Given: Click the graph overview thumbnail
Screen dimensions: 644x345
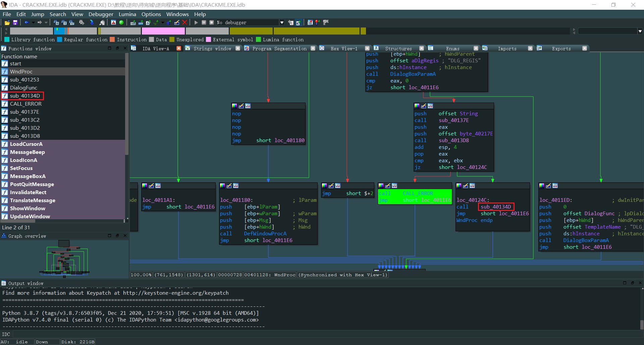Looking at the screenshot, I should pyautogui.click(x=64, y=259).
